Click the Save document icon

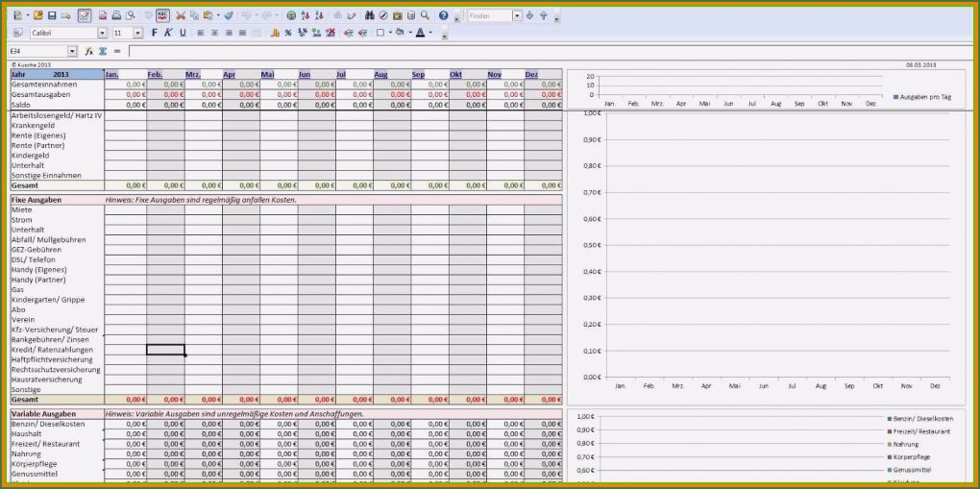52,16
